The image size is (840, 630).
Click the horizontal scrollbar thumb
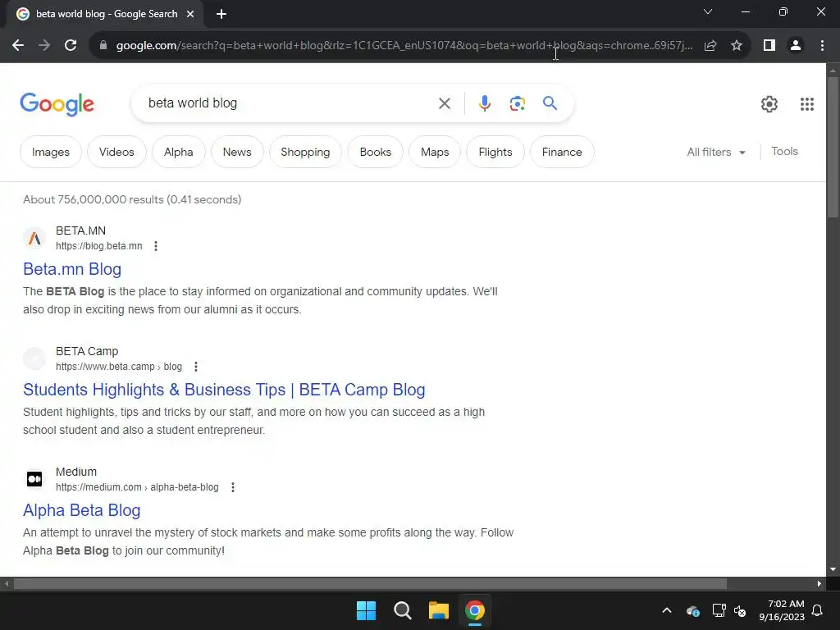(x=370, y=583)
